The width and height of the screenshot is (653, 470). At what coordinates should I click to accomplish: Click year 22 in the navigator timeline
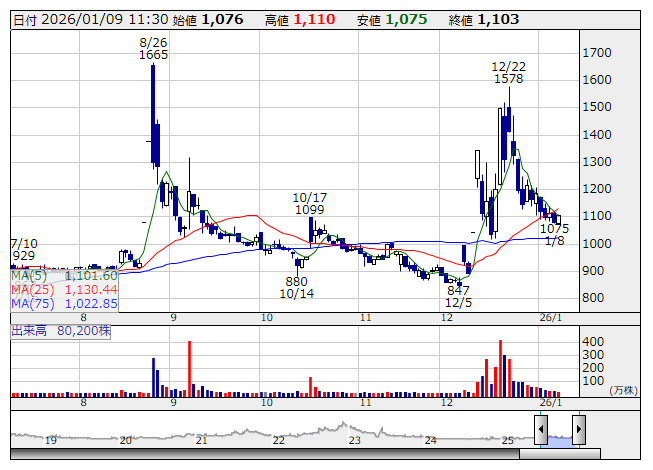click(x=279, y=440)
